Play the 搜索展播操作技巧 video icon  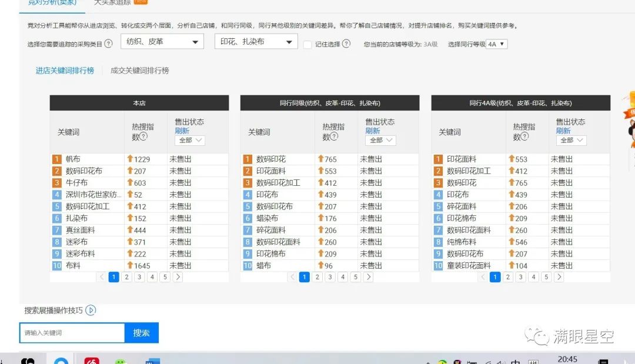[91, 310]
